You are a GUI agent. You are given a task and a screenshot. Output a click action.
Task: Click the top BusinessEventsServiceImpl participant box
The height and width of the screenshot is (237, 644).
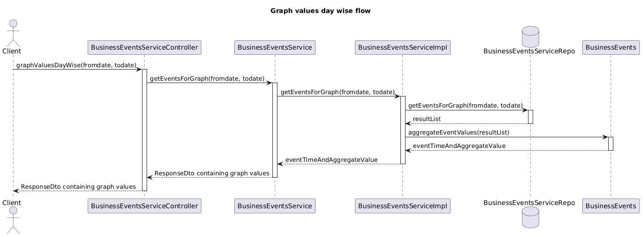click(x=402, y=47)
